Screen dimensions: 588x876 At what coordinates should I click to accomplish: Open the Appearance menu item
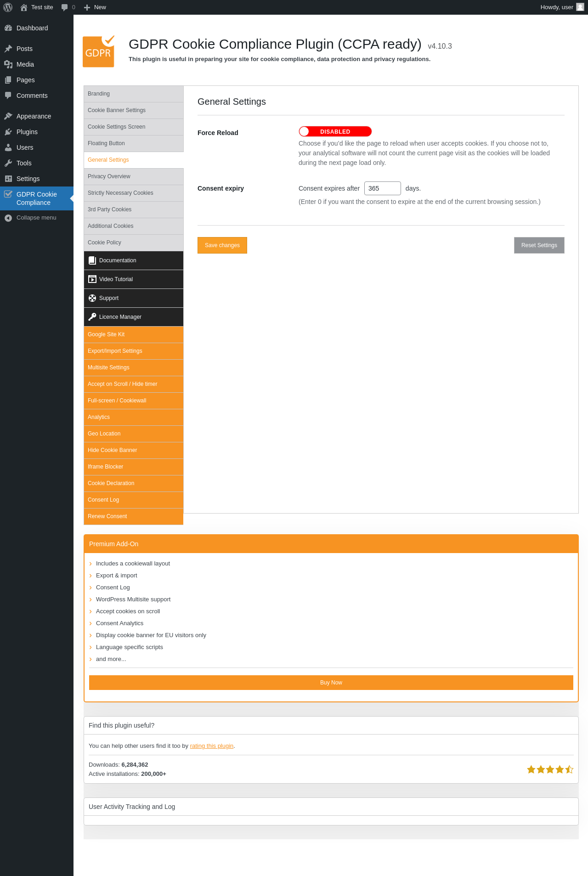pos(37,116)
